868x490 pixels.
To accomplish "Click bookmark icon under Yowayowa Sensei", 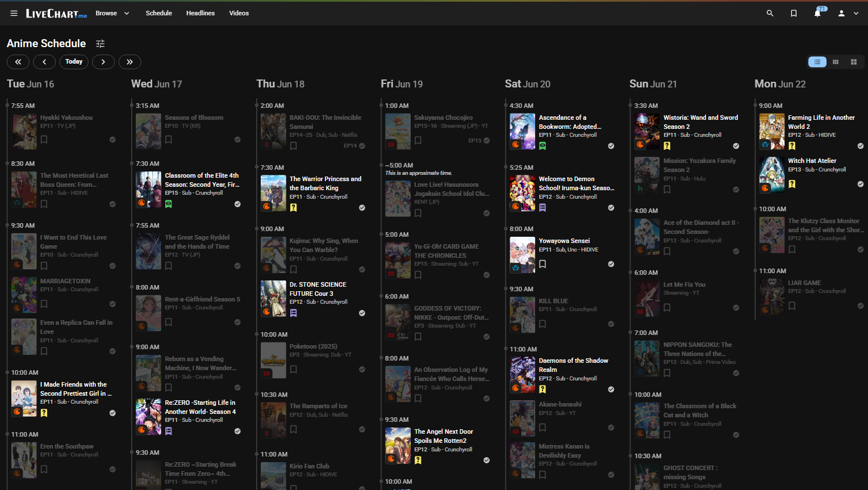I will click(x=542, y=264).
